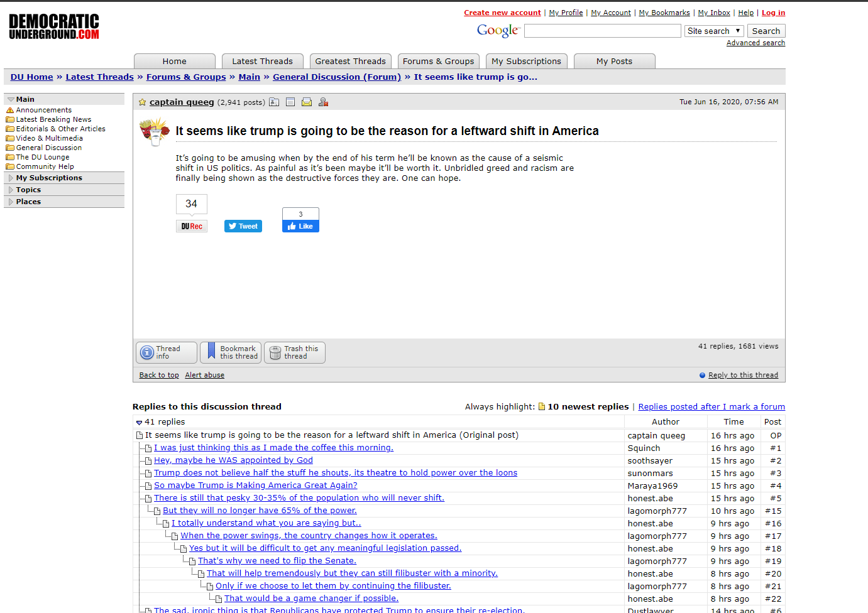Open the Help link in the header
Viewport: 868px width, 613px height.
pos(746,13)
